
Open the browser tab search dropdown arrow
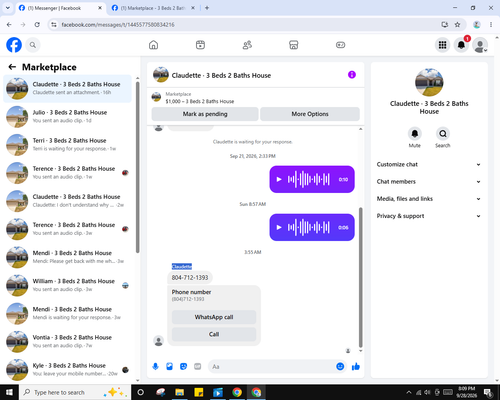pyautogui.click(x=8, y=8)
